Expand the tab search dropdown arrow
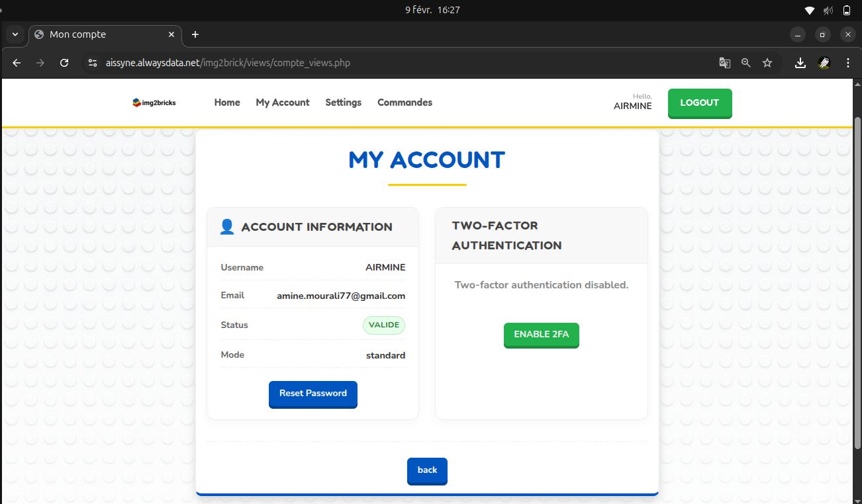This screenshot has height=504, width=862. point(15,34)
